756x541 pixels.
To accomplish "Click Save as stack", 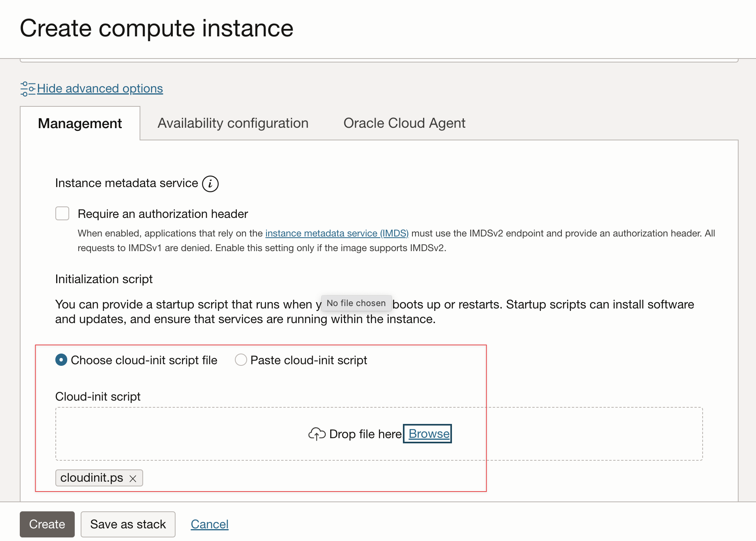I will 128,524.
